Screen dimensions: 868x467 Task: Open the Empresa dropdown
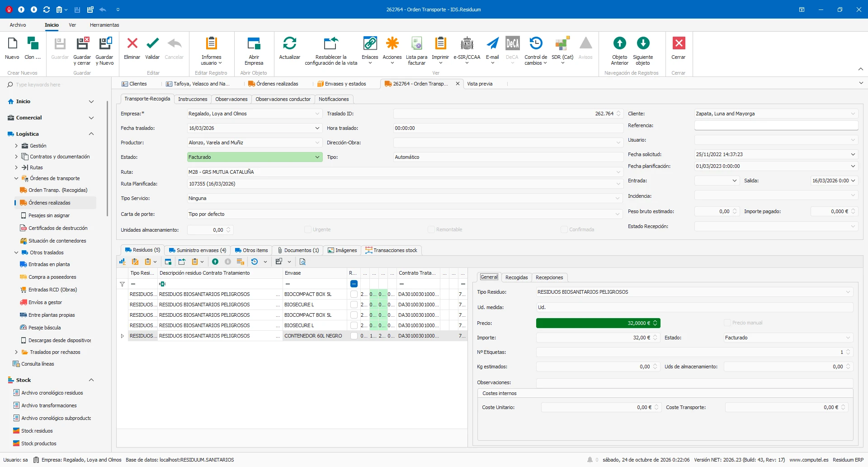pos(317,114)
